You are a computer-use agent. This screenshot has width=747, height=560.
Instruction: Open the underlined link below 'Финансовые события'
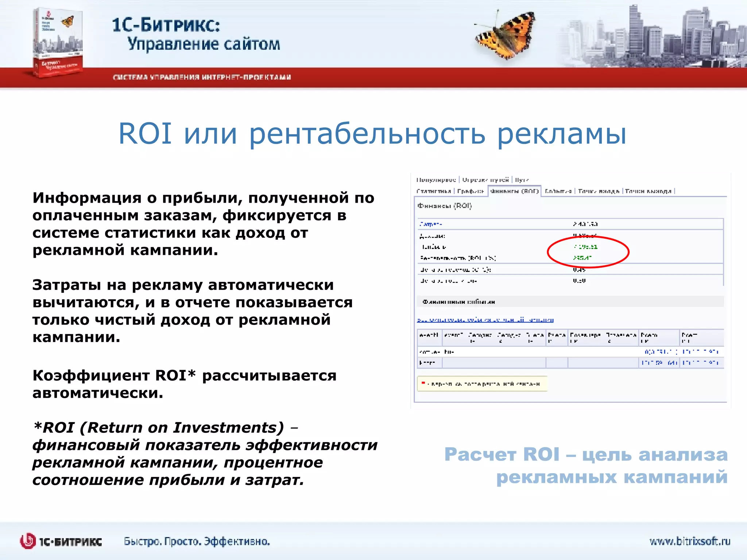[485, 320]
